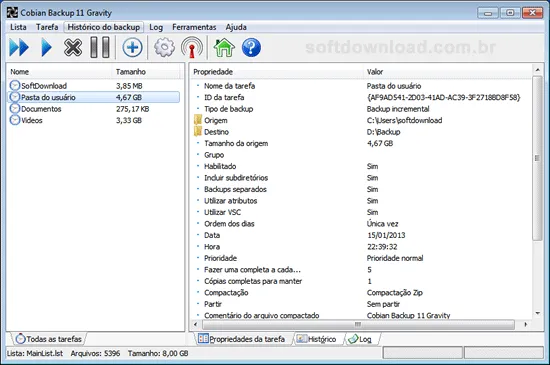
Task: Click the Propriedade column header
Action: pos(277,72)
